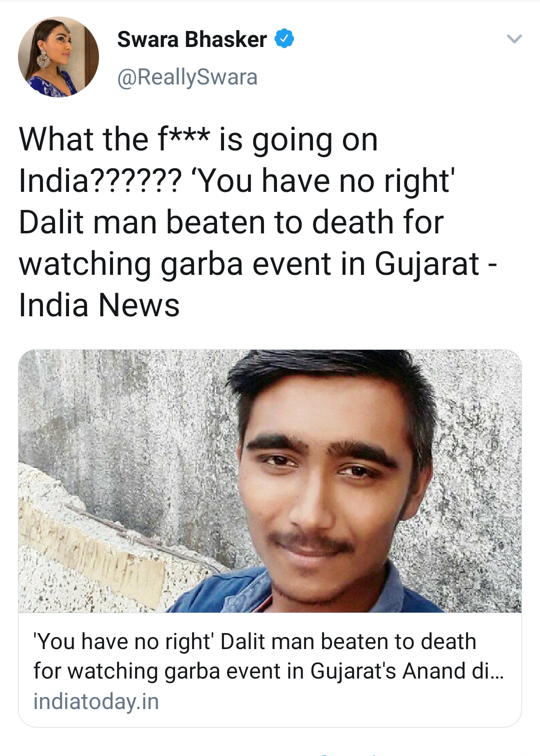The height and width of the screenshot is (756, 540).
Task: Tap 'India News' at the tweet's end
Action: click(x=99, y=305)
